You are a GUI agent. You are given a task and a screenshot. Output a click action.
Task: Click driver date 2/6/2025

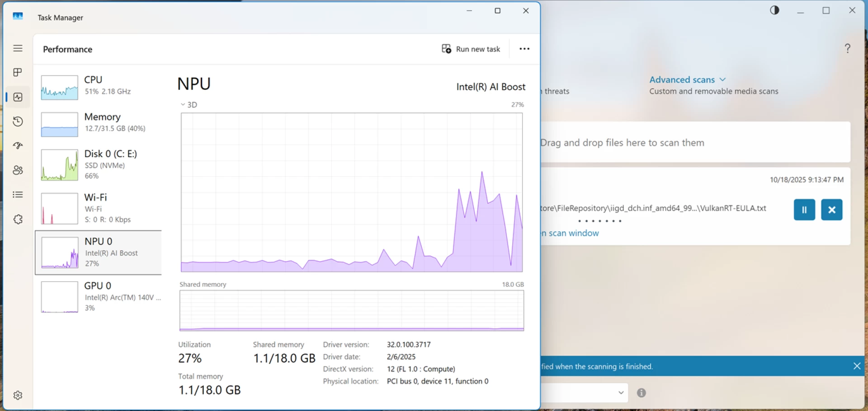click(401, 357)
